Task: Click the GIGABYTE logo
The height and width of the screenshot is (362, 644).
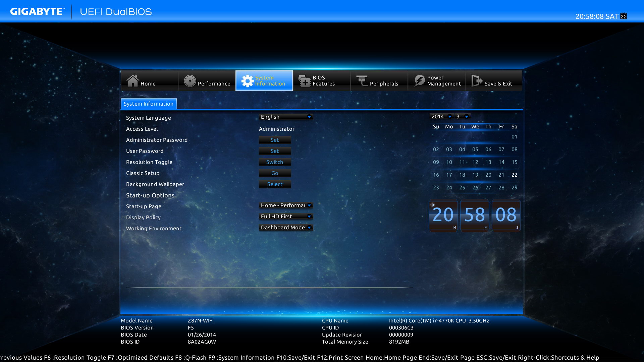Action: click(x=37, y=11)
